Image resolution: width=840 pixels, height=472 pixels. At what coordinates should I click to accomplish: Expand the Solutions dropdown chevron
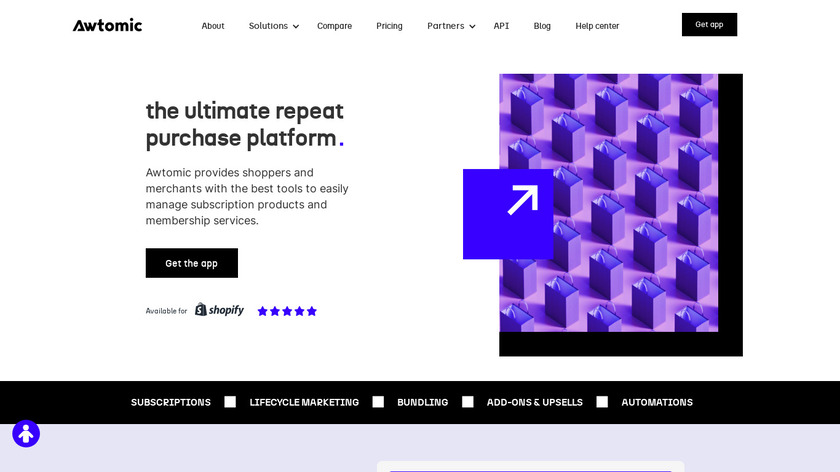click(296, 26)
